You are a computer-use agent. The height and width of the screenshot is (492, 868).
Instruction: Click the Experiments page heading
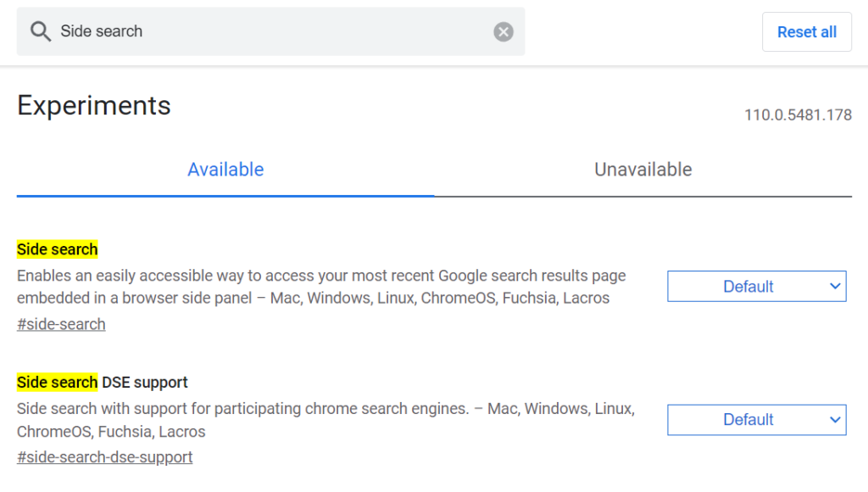tap(93, 105)
